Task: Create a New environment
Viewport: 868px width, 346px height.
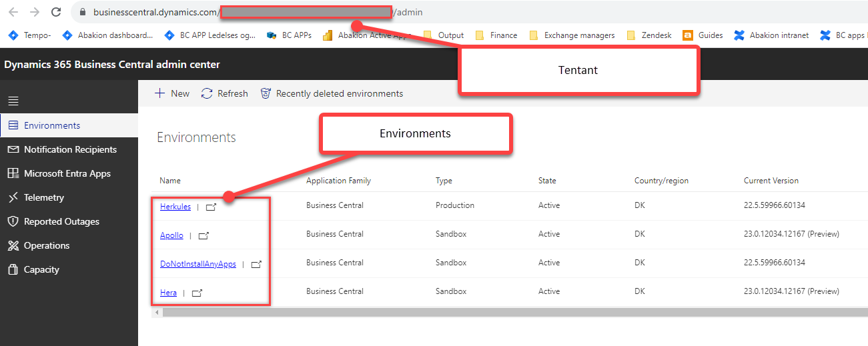Action: coord(172,93)
